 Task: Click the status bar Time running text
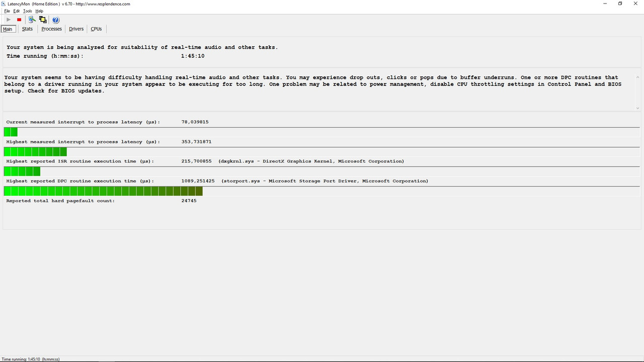coord(31,359)
